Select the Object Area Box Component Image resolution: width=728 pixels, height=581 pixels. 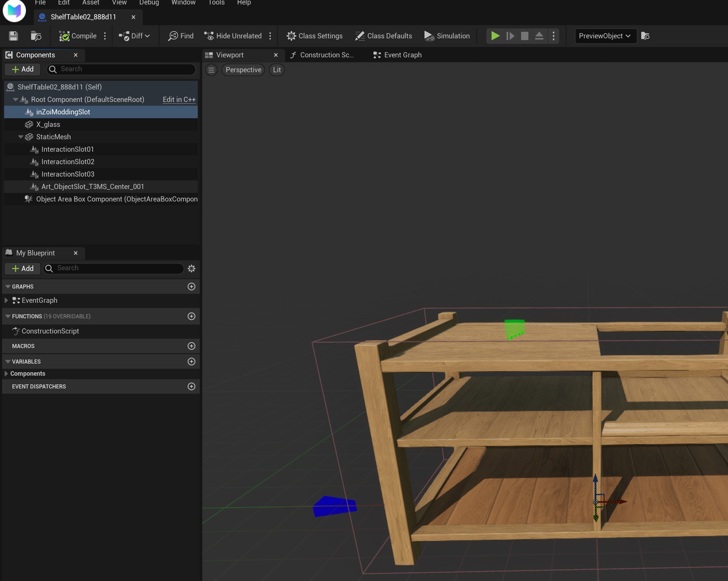[101, 199]
